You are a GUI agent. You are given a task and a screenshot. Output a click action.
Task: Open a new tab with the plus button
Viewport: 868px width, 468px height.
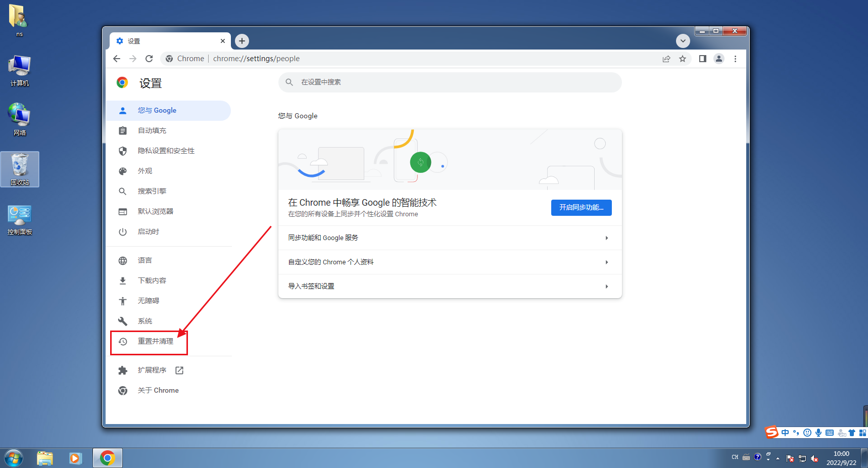[x=242, y=41]
